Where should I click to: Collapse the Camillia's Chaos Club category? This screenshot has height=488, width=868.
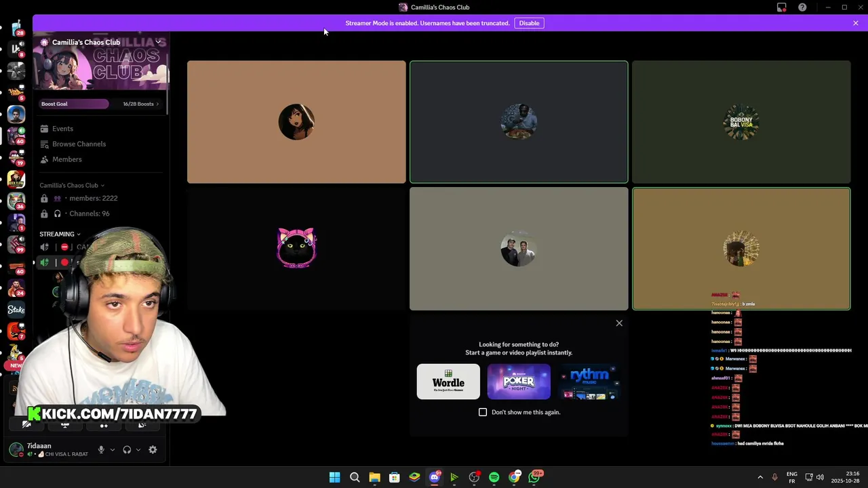click(x=72, y=185)
